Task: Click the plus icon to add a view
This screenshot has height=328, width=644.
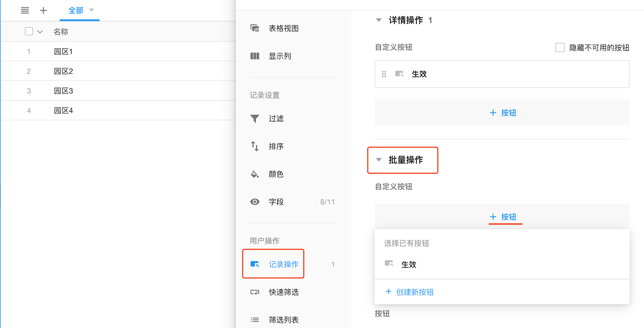Action: click(43, 10)
